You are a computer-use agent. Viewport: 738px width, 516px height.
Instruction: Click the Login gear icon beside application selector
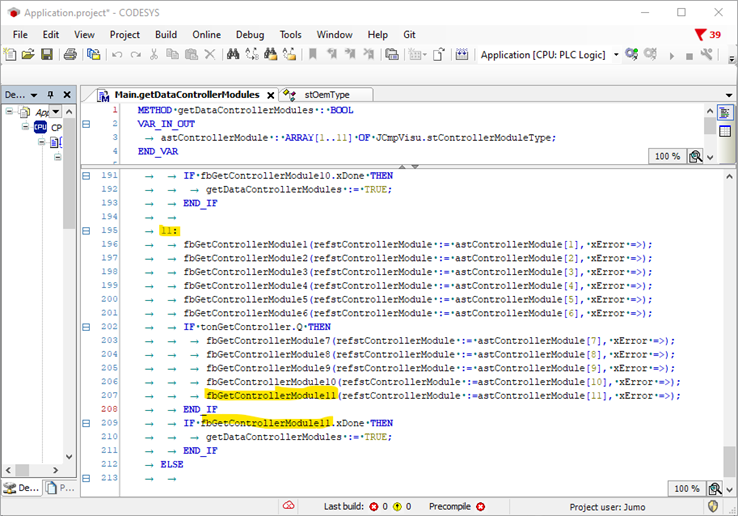point(632,55)
